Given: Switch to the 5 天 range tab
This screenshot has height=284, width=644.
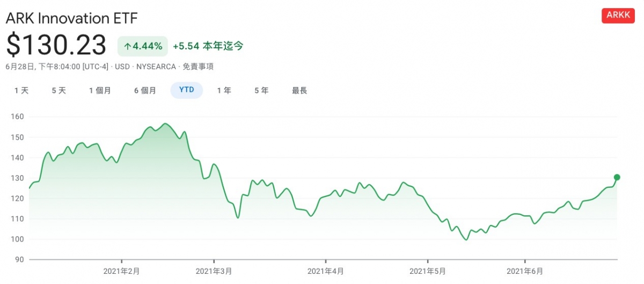Looking at the screenshot, I should tap(59, 91).
